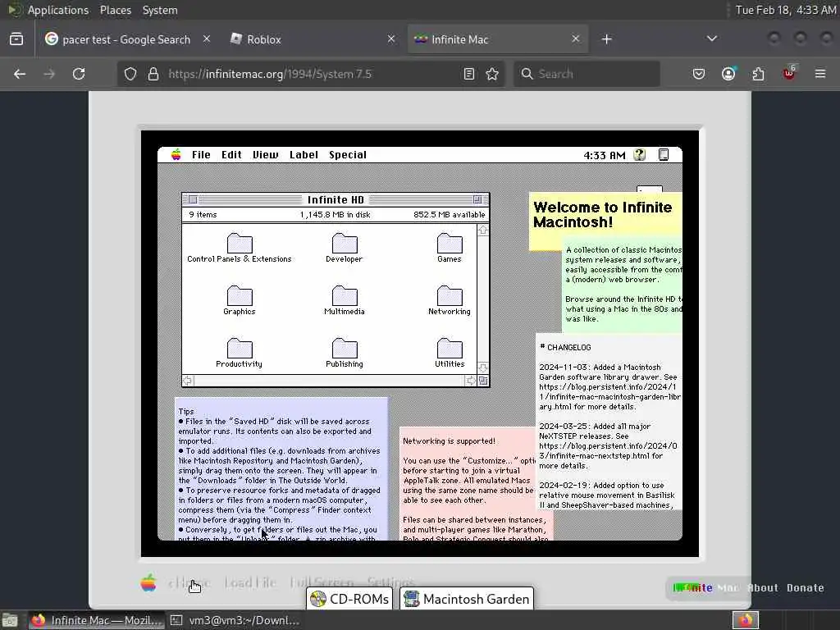
Task: Click the Infinite HD scroll right arrow
Action: click(471, 381)
